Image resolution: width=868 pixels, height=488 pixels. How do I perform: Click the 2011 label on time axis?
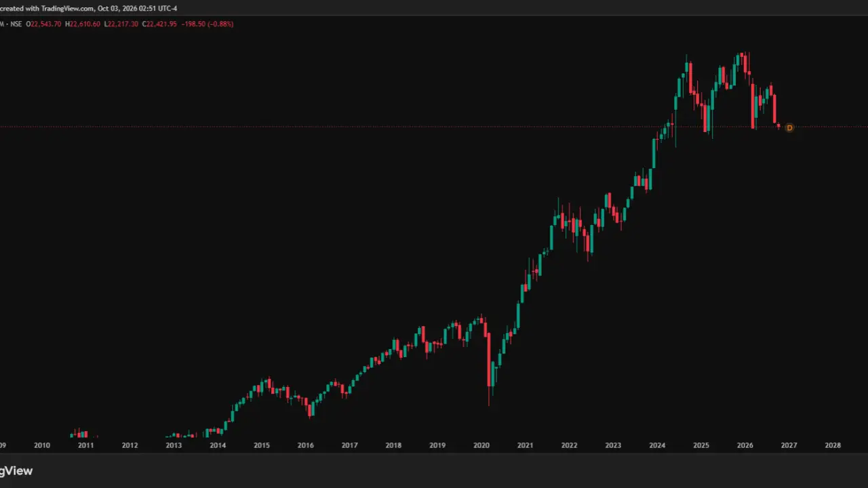coord(86,445)
